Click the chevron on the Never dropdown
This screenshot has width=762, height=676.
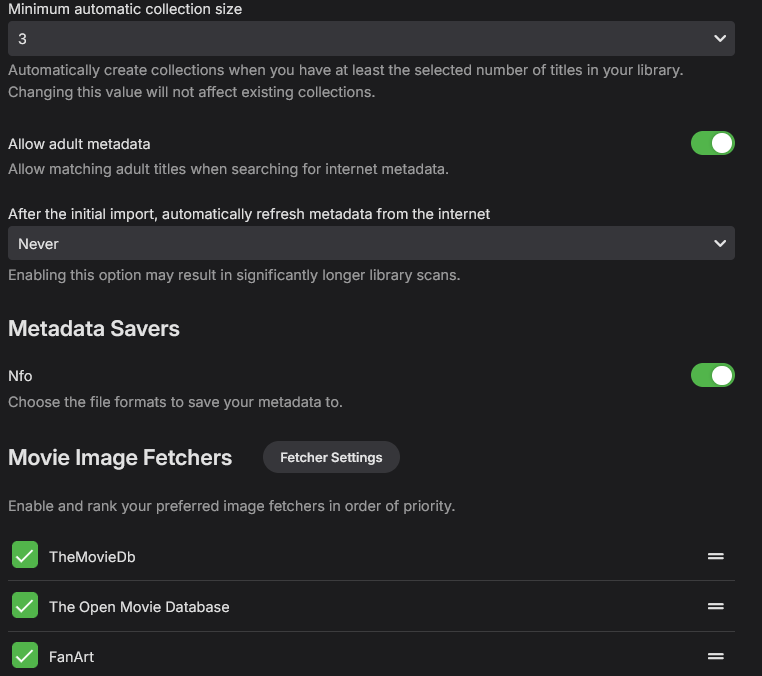(719, 243)
